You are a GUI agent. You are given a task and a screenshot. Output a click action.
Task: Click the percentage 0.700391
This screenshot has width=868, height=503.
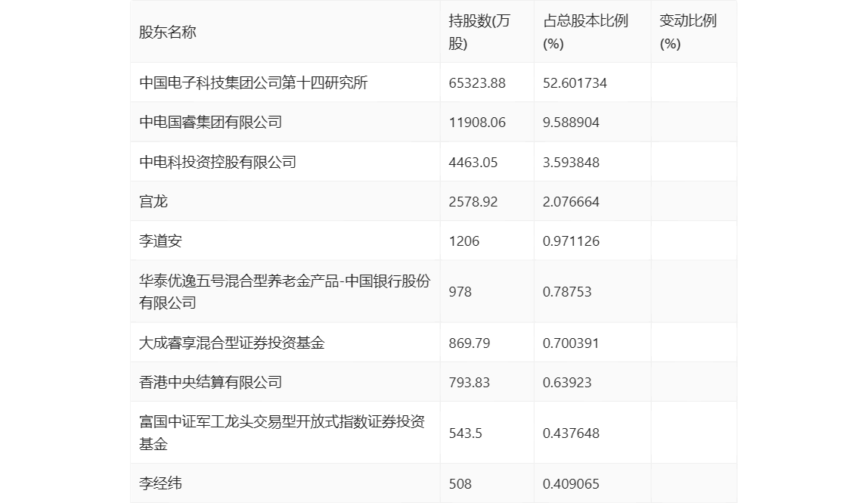pyautogui.click(x=571, y=343)
